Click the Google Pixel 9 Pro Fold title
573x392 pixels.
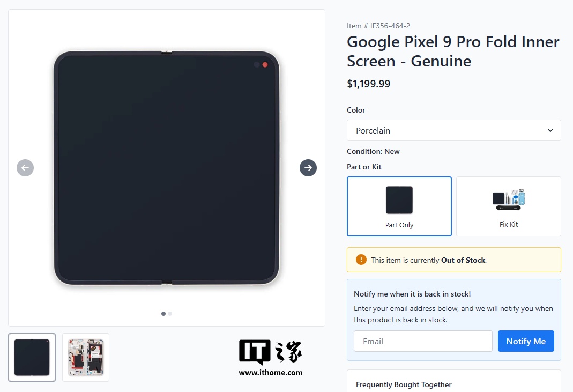[x=453, y=51]
